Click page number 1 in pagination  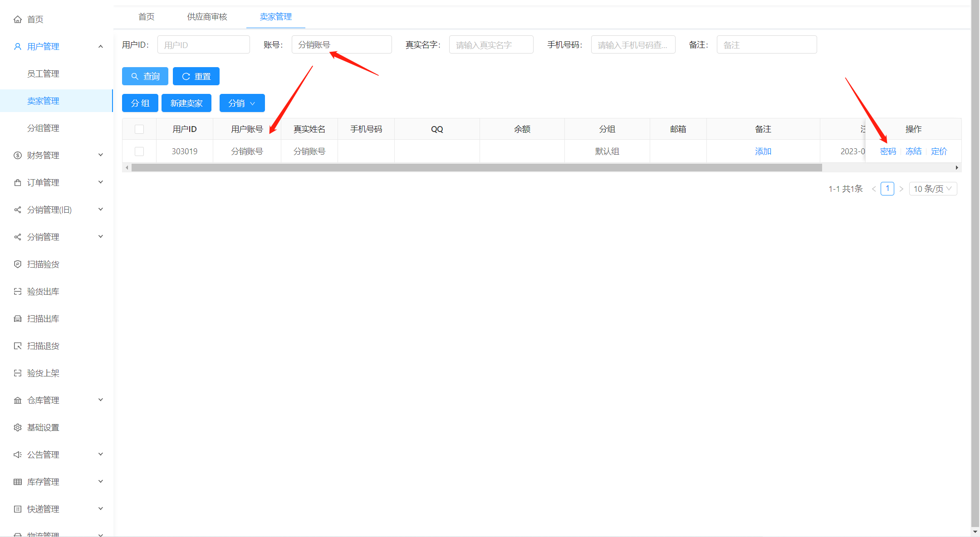(x=887, y=189)
